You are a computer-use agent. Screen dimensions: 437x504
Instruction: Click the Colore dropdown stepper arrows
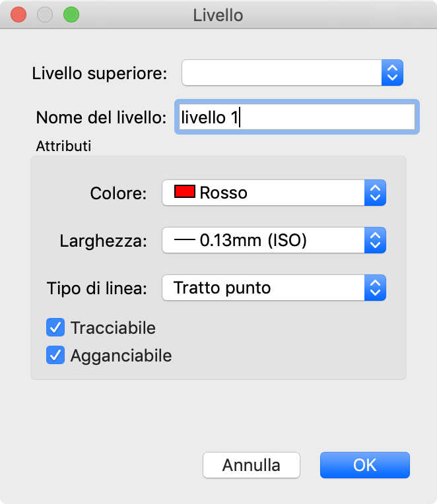(x=375, y=193)
